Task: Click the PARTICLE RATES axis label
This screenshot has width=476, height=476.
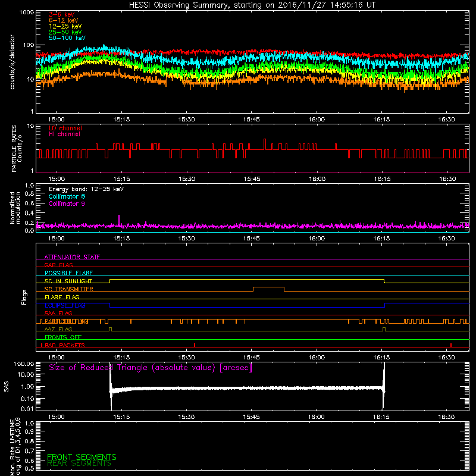Action: tap(17, 149)
